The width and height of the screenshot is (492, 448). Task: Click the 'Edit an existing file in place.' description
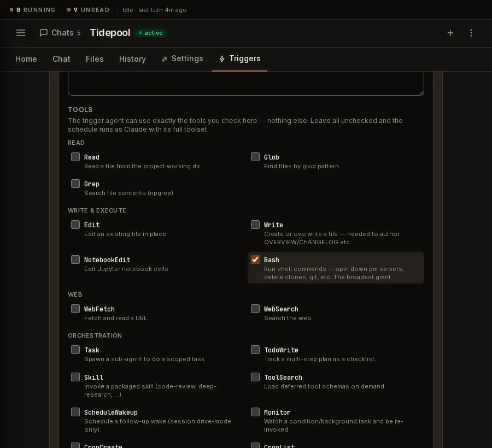tap(126, 234)
